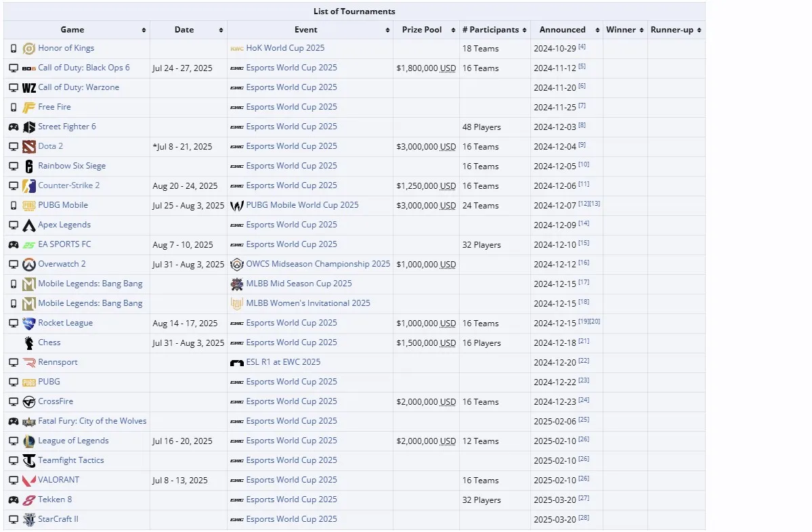Click the League of Legends logo icon
Image resolution: width=812 pixels, height=532 pixels.
click(29, 441)
